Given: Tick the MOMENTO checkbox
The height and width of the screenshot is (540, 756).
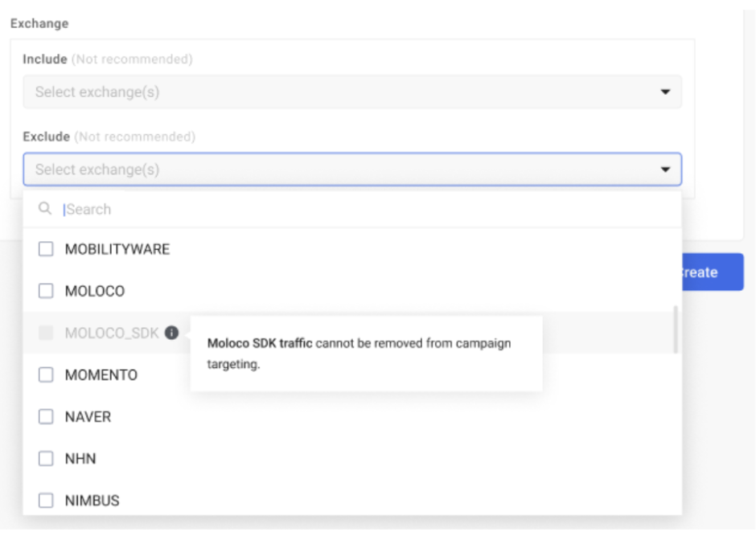Looking at the screenshot, I should coord(46,374).
